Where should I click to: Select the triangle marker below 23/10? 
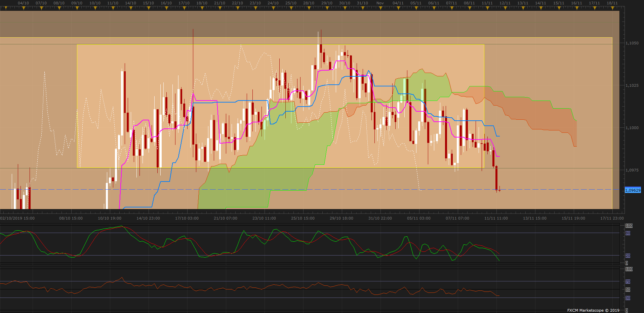255,8
